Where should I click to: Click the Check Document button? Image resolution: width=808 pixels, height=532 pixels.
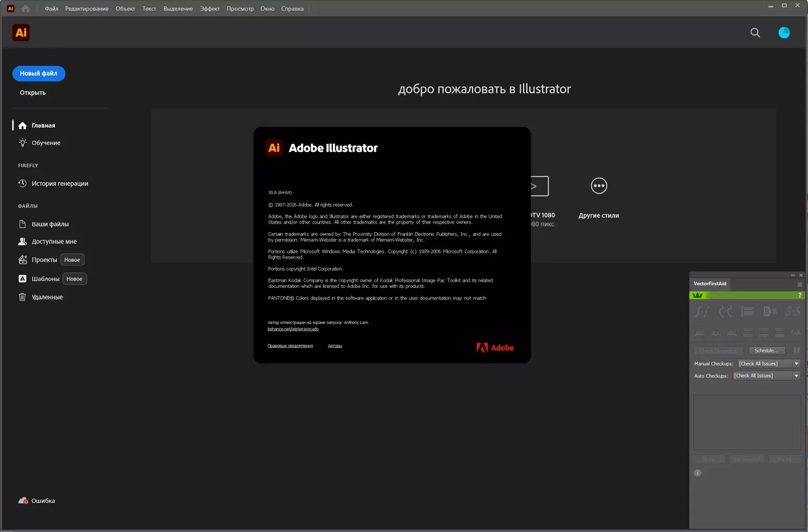coord(718,350)
